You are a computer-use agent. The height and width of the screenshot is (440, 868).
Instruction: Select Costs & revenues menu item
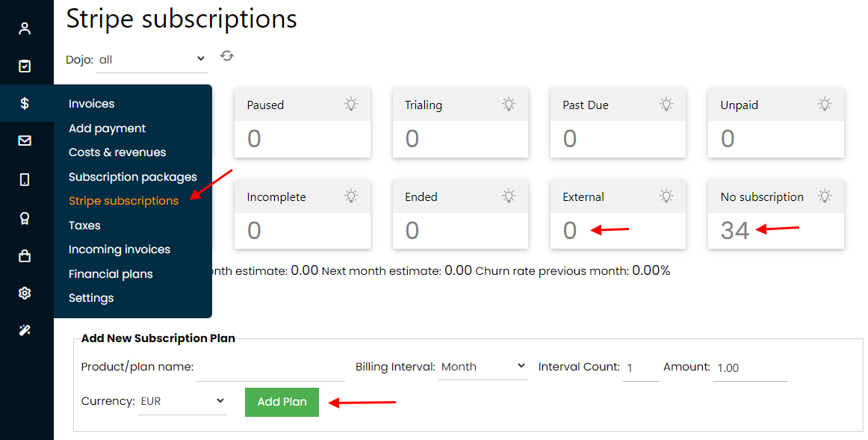tap(117, 152)
